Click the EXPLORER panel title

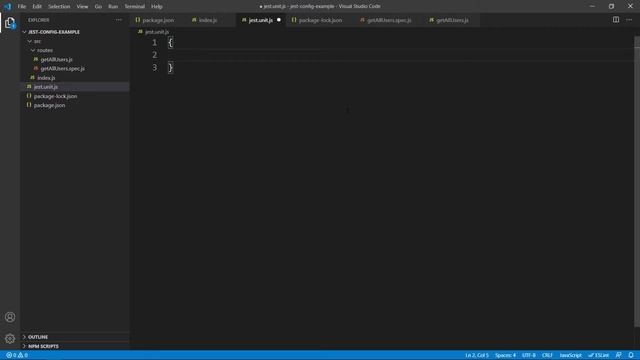39,20
